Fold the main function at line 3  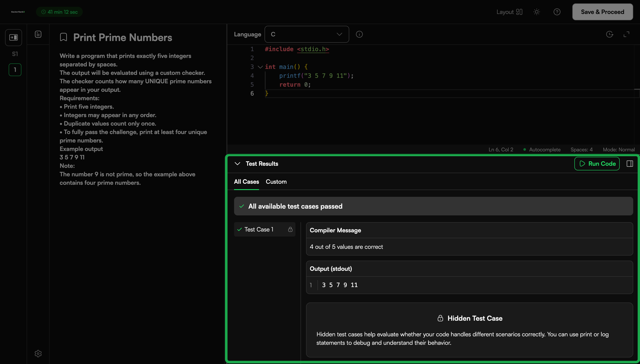click(260, 67)
